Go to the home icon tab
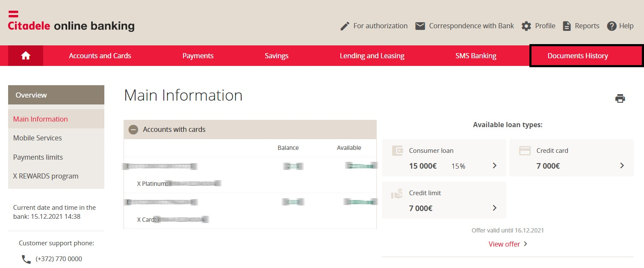 26,56
